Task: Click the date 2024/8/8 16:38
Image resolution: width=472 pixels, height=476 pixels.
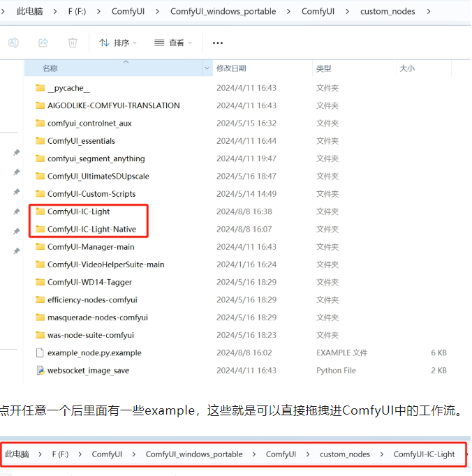Action: (244, 211)
